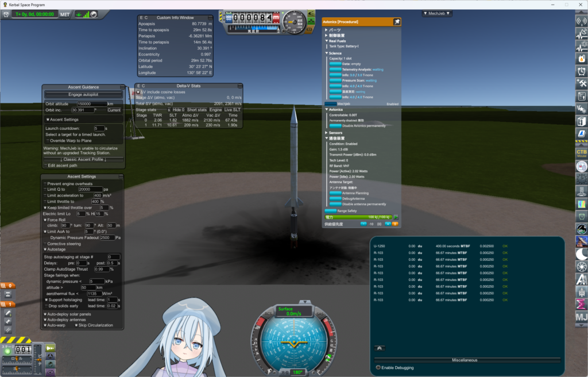Open the MJ toolbar icon
Image resolution: width=588 pixels, height=377 pixels.
click(x=581, y=317)
